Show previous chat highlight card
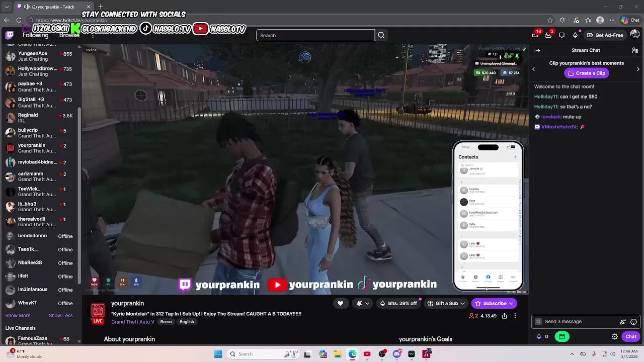Viewport: 644px width, 362px height. coord(534,69)
